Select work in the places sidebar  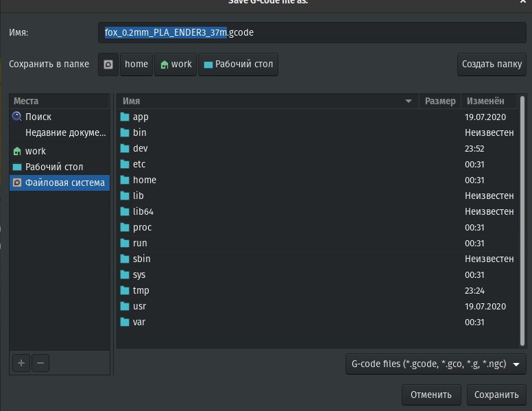tap(60, 151)
